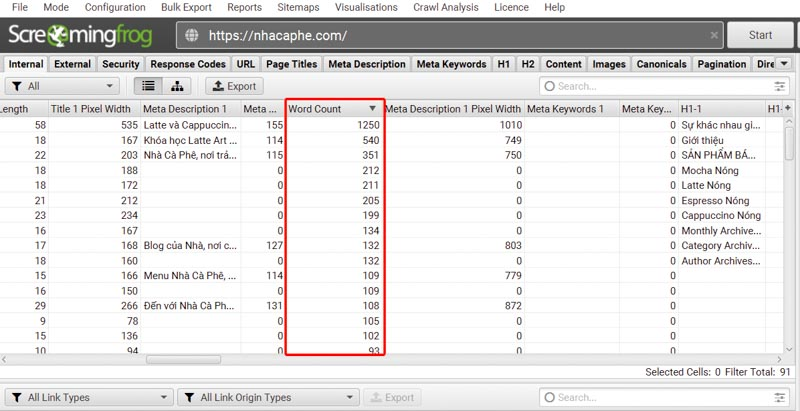Switch to list view icon
Viewport: 800px width, 411px height.
tap(149, 86)
